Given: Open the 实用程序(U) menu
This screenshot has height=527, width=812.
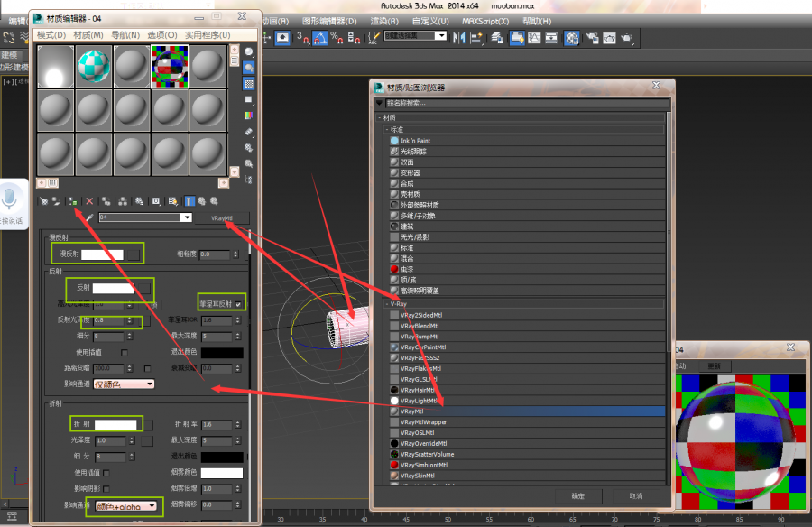Looking at the screenshot, I should [x=207, y=35].
